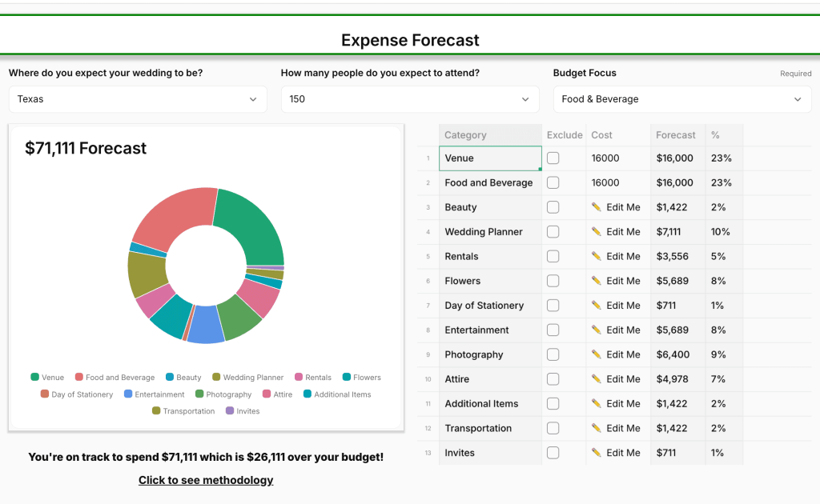
Task: Click the pencil icon beside Photography cost
Action: [x=596, y=354]
